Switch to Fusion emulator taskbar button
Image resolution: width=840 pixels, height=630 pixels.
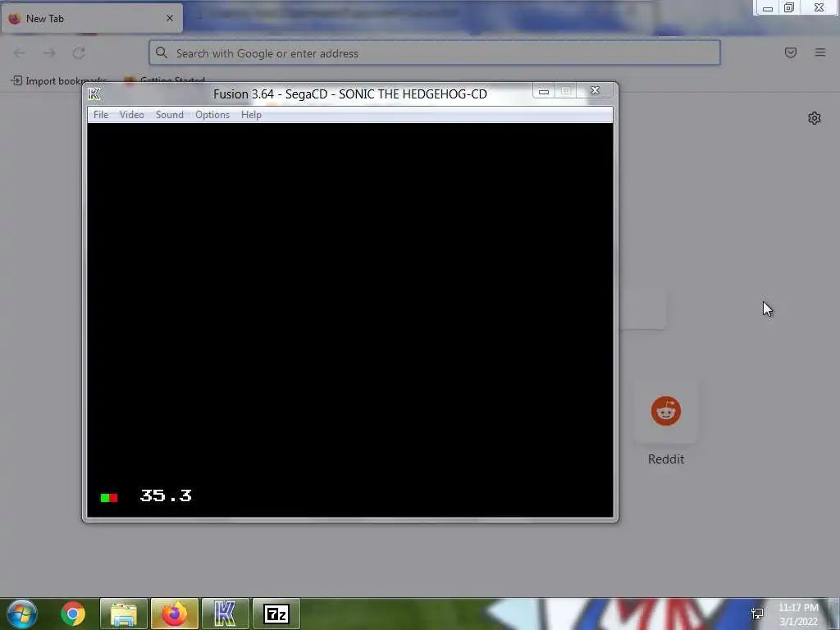tap(225, 614)
